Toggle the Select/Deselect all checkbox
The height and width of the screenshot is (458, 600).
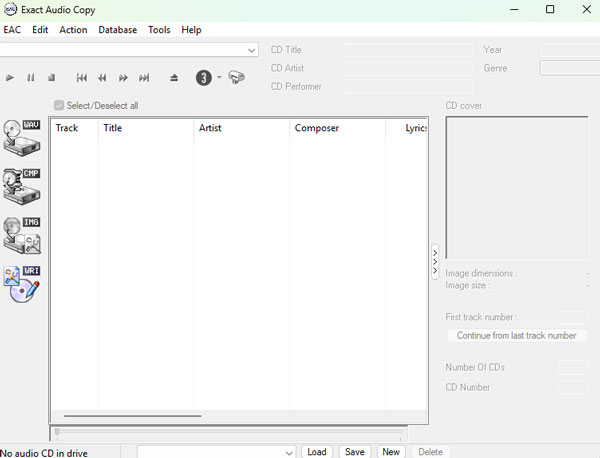click(59, 106)
